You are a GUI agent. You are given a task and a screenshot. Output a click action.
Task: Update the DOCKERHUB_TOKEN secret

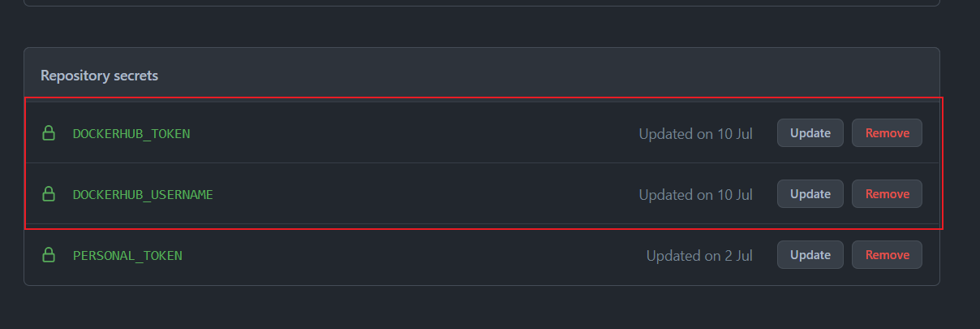pos(810,133)
